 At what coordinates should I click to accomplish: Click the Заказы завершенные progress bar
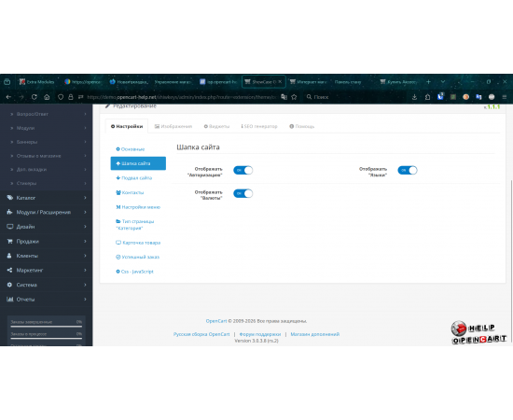[46, 327]
